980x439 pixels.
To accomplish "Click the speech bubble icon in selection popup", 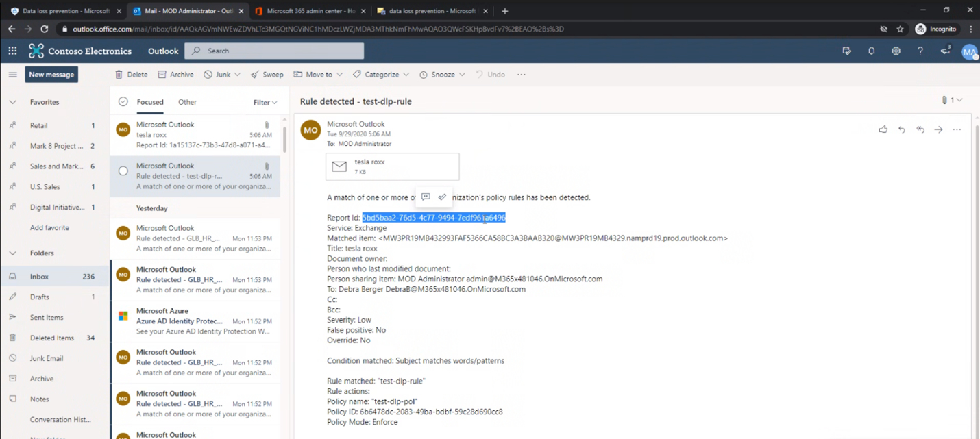I will tap(426, 197).
